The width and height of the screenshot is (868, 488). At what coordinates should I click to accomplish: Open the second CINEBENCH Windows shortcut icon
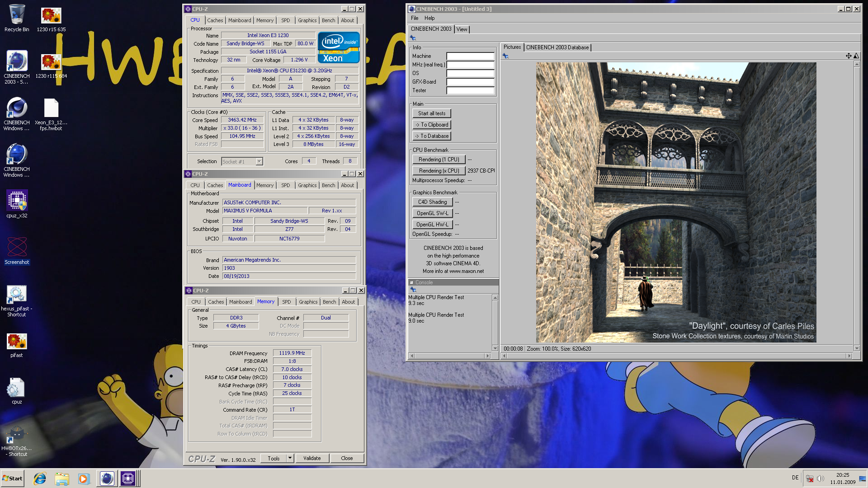point(17,160)
